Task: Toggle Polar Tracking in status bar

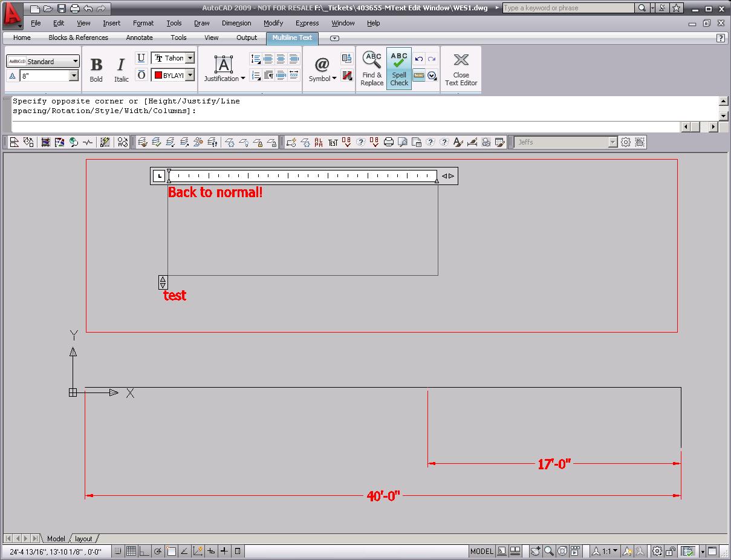Action: [x=158, y=551]
